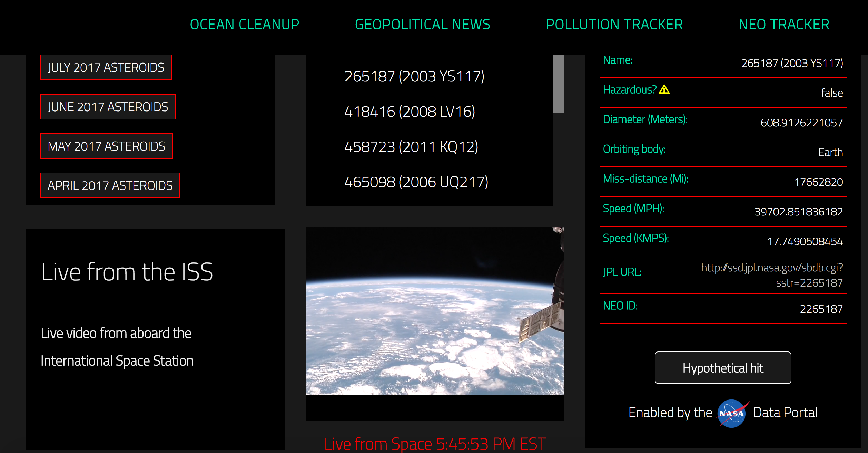Select asteroid 265187 (2003 YS117) in the list
868x453 pixels.
pyautogui.click(x=414, y=76)
